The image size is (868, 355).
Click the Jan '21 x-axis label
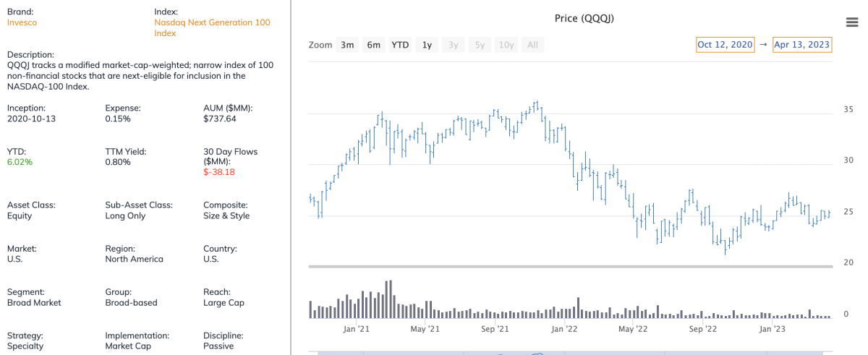click(356, 329)
